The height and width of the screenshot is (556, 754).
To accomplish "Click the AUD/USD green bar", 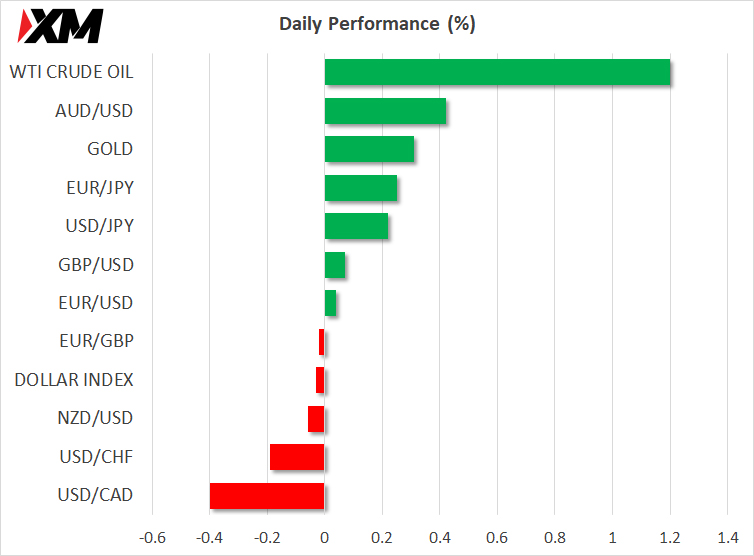I will coord(386,111).
